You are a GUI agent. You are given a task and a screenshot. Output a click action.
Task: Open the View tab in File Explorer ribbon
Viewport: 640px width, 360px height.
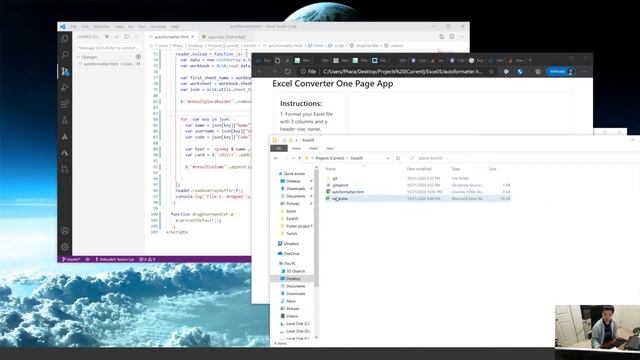(329, 148)
